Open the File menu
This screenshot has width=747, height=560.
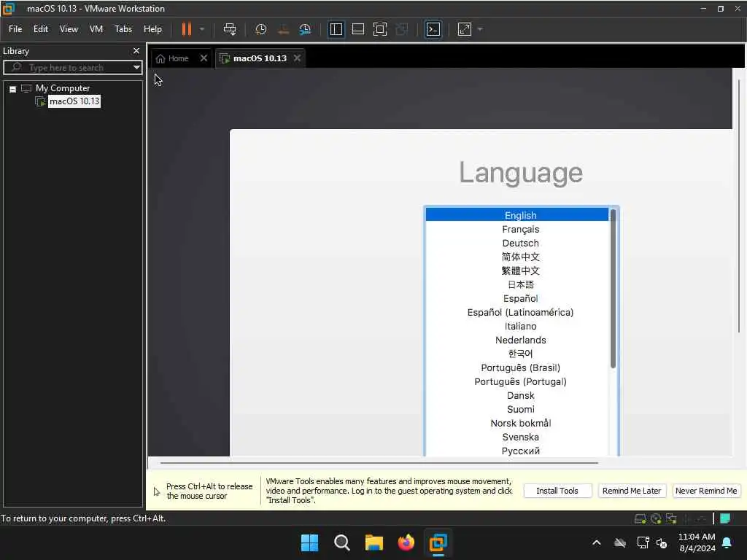(15, 29)
